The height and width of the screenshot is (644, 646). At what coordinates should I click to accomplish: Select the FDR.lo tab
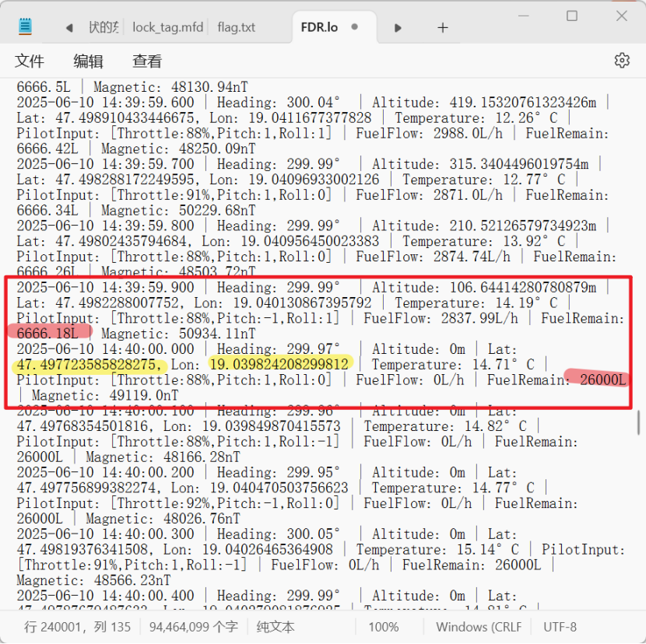(319, 27)
